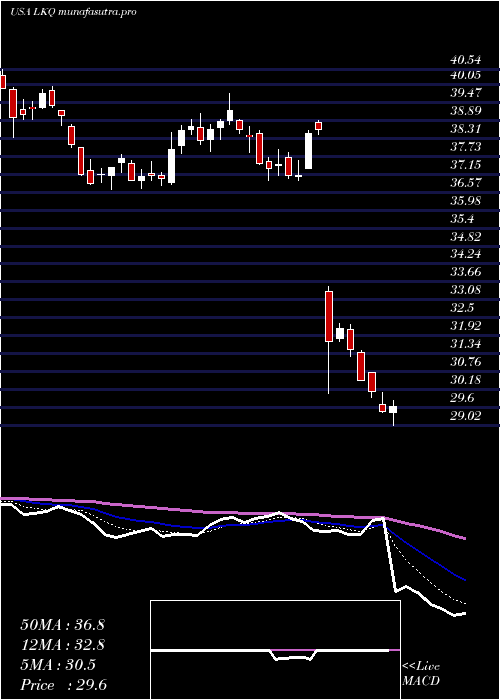Click the MACD histogram panel
The width and height of the screenshot is (500, 700).
(x=275, y=650)
